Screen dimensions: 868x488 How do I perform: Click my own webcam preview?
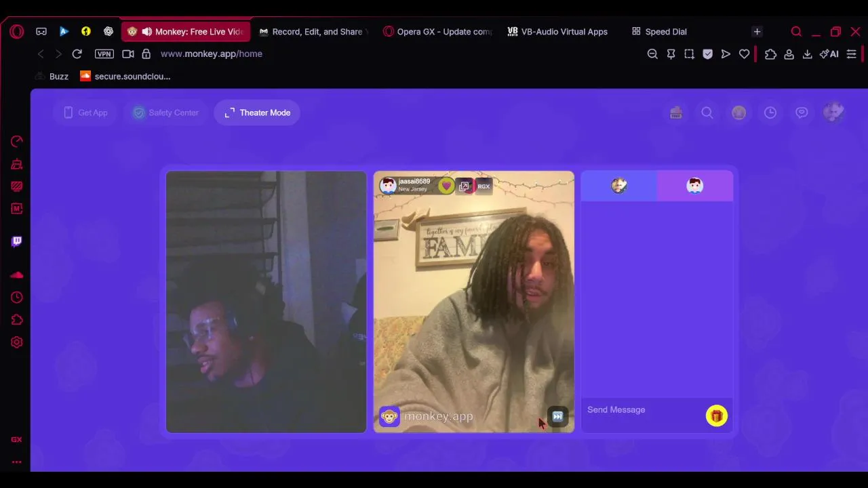(x=266, y=302)
